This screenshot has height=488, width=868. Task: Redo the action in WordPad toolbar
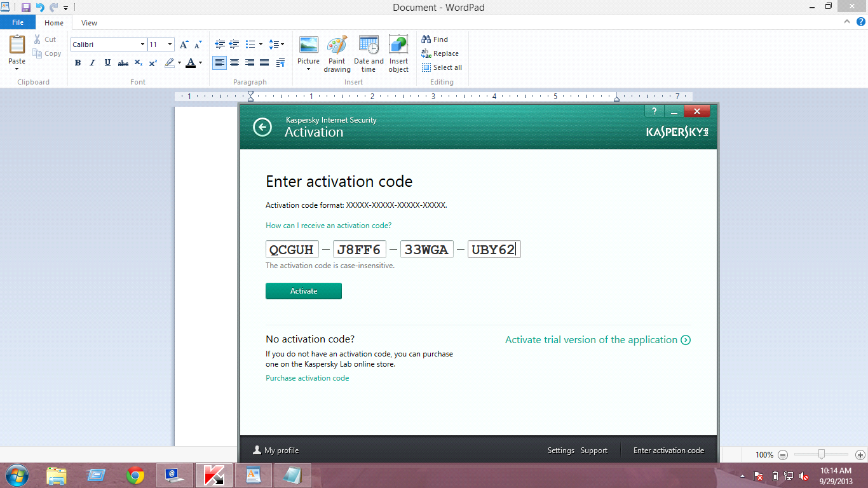tap(53, 8)
